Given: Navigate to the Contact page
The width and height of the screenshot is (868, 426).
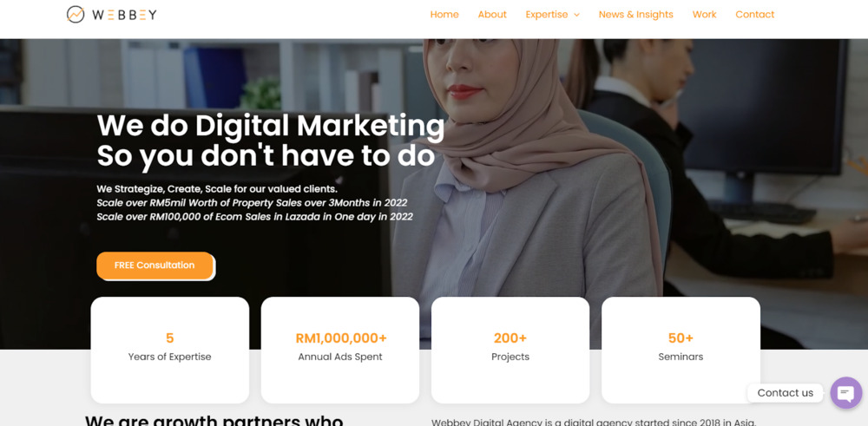Looking at the screenshot, I should [x=754, y=15].
